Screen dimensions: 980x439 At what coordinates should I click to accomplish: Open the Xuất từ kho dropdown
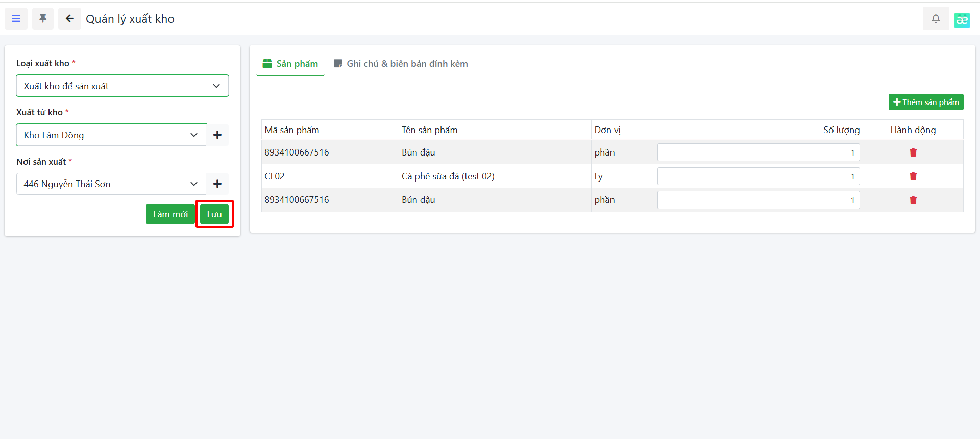click(111, 135)
